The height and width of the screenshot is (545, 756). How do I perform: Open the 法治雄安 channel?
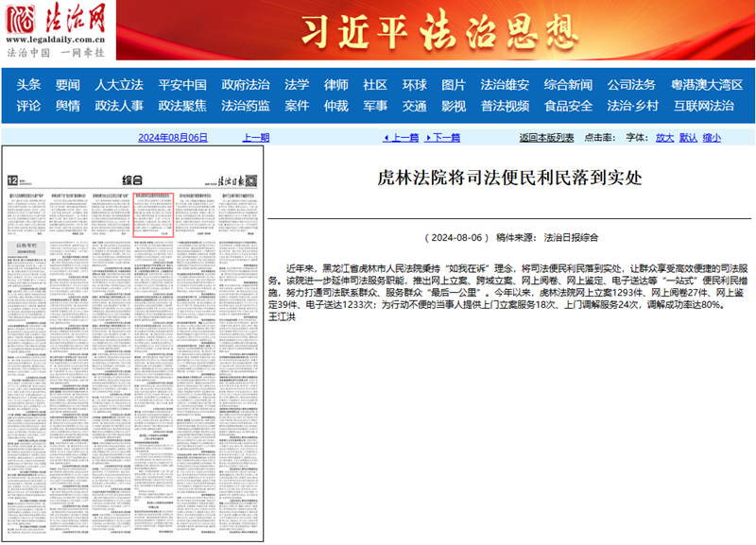tap(505, 85)
